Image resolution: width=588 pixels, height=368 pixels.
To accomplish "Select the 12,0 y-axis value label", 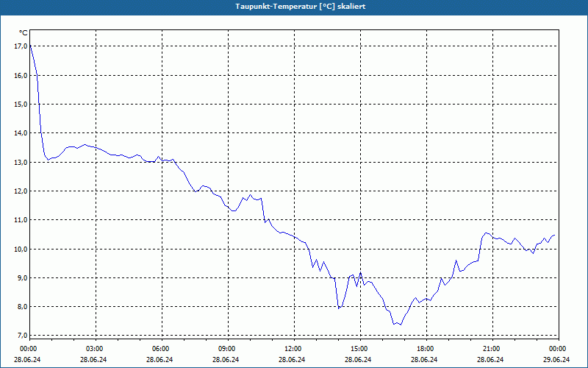I will click(21, 191).
